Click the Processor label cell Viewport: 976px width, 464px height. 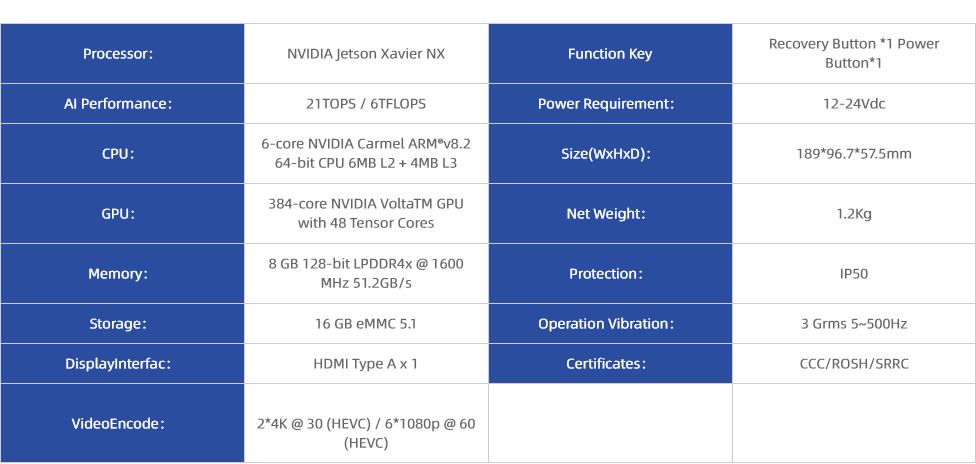coord(122,54)
